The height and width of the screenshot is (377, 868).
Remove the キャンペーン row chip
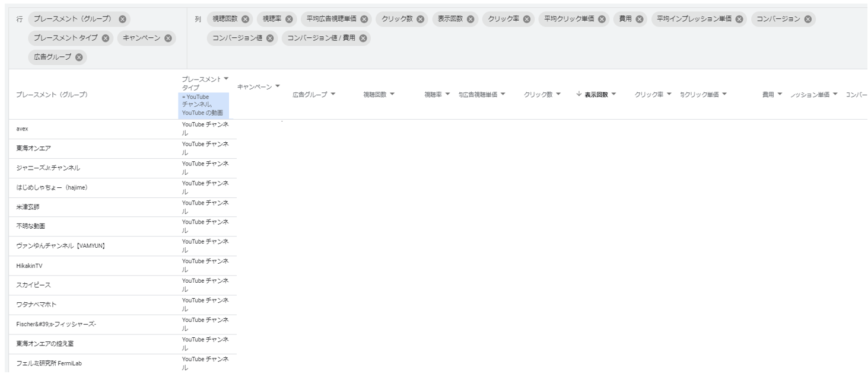pyautogui.click(x=168, y=39)
